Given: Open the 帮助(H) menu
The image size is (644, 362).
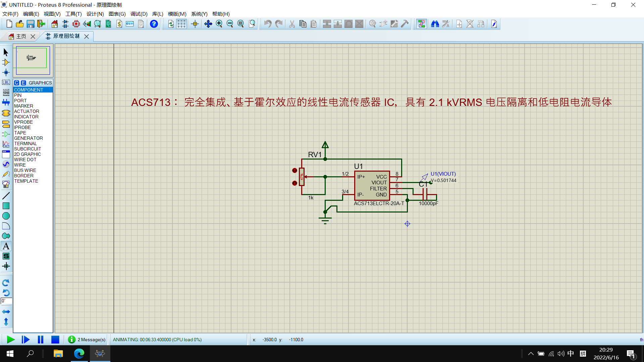Looking at the screenshot, I should (x=221, y=14).
